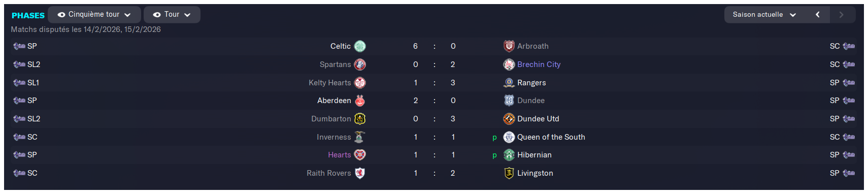Open the Arbroath club badge
868x194 pixels.
pos(509,46)
